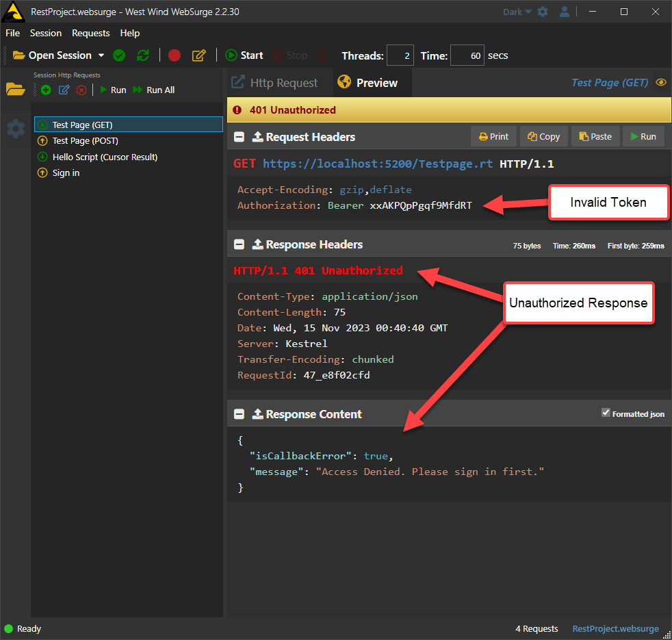Select Test Page (GET) request
The height and width of the screenshot is (640, 672).
point(129,125)
